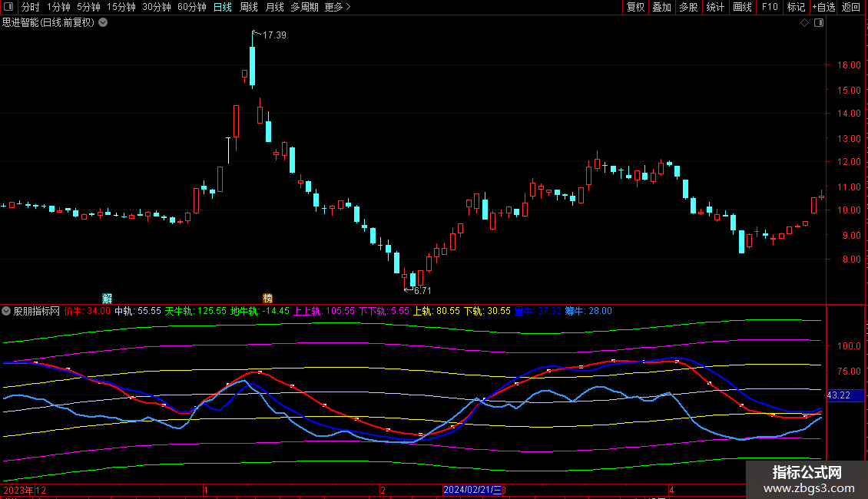The width and height of the screenshot is (868, 499).
Task: Switch to the 周线 weekly tab
Action: tap(249, 8)
